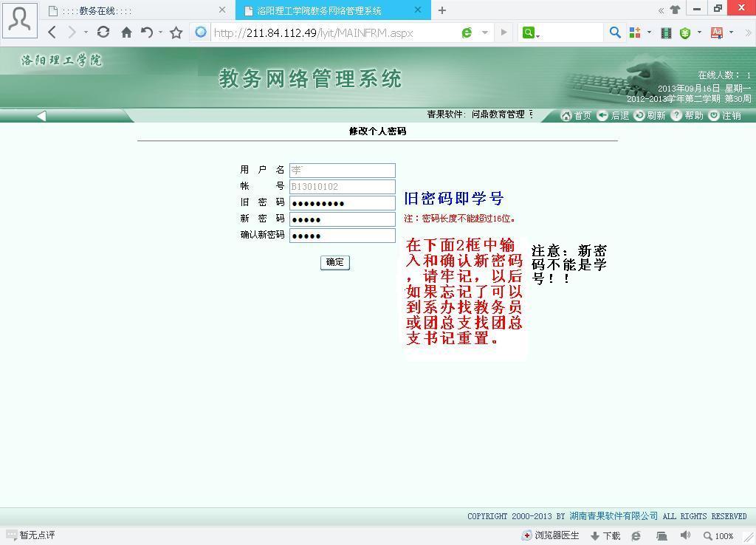Expand the dropdown beside the translate icon
This screenshot has width=756, height=545.
click(x=732, y=32)
